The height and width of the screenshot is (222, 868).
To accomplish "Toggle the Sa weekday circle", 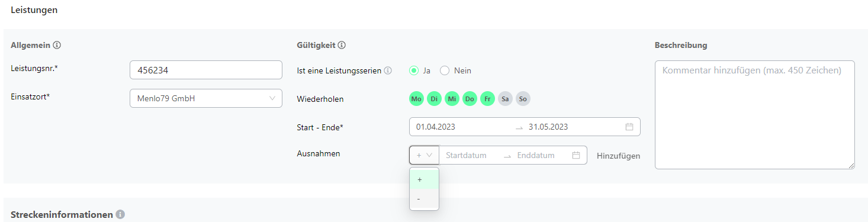I will tap(505, 99).
